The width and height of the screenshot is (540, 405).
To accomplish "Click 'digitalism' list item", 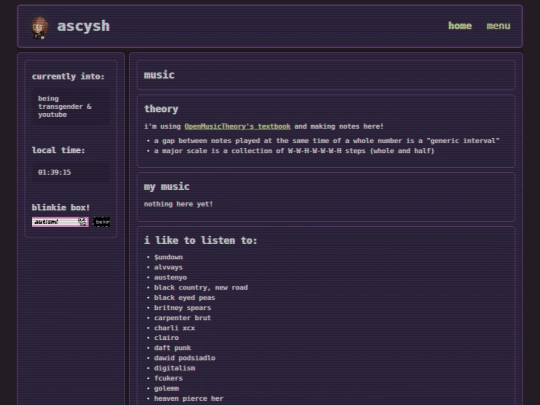I will 175,368.
